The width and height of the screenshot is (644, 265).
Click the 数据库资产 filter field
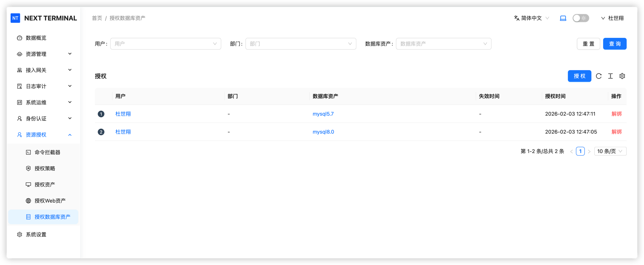[x=443, y=44]
